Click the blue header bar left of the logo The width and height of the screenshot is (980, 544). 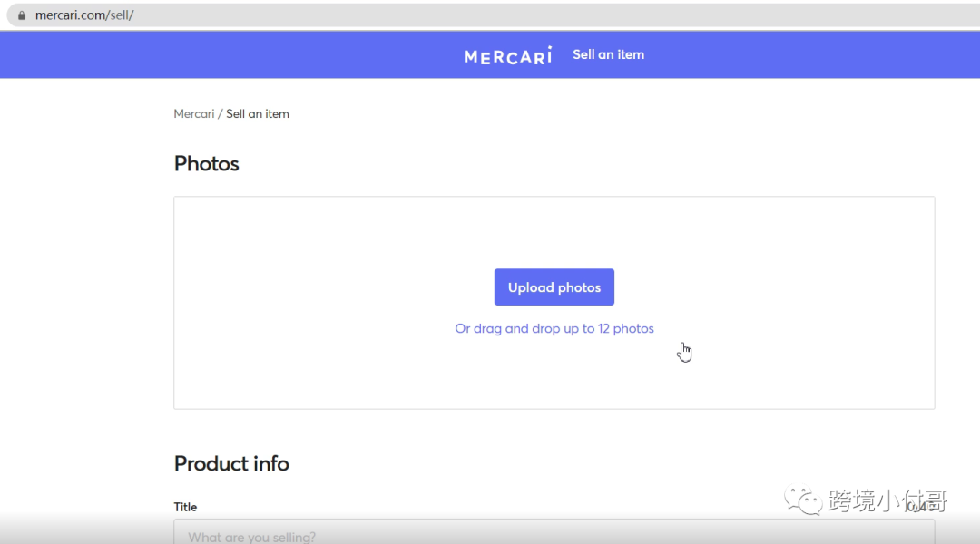[x=227, y=54]
